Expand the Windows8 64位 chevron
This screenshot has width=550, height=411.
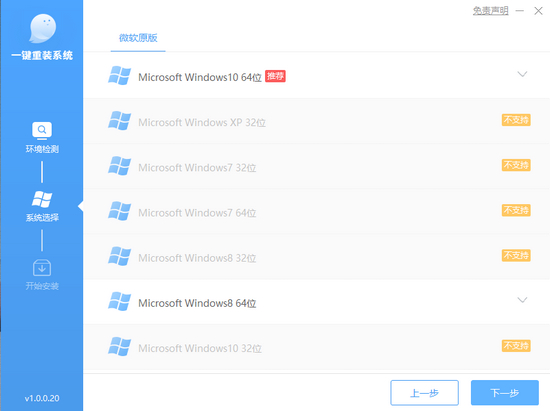pos(522,300)
